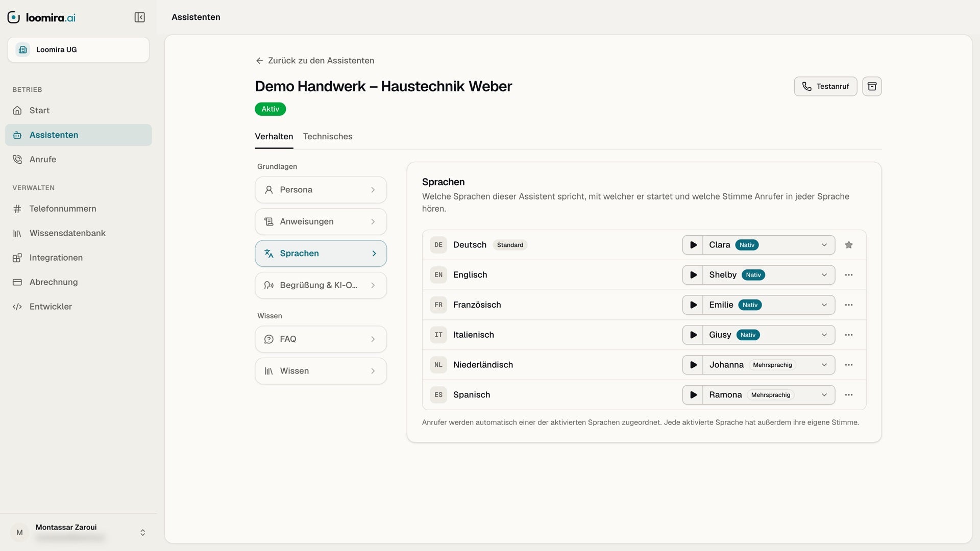
Task: Switch to the Technisches tab
Action: pyautogui.click(x=328, y=137)
